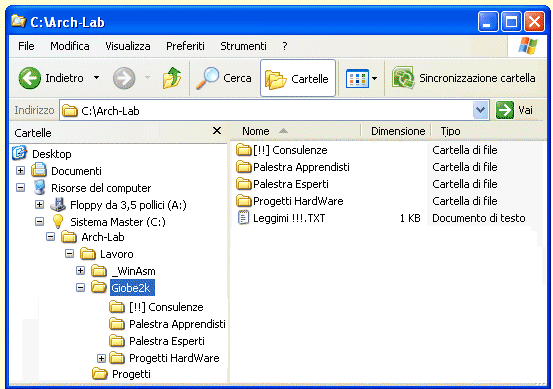This screenshot has width=553, height=389.
Task: Open the Indietro history dropdown arrow
Action: click(x=96, y=78)
